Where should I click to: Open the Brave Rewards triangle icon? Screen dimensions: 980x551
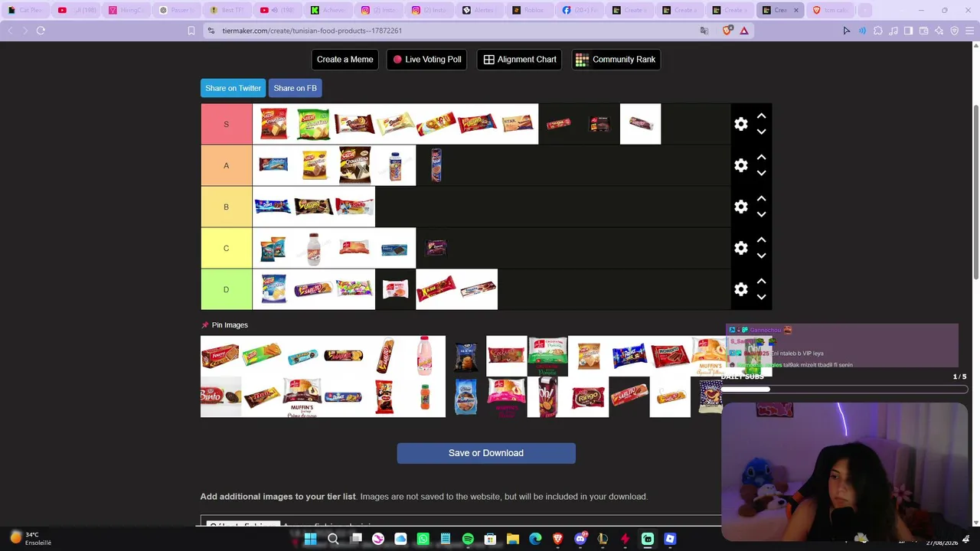743,31
